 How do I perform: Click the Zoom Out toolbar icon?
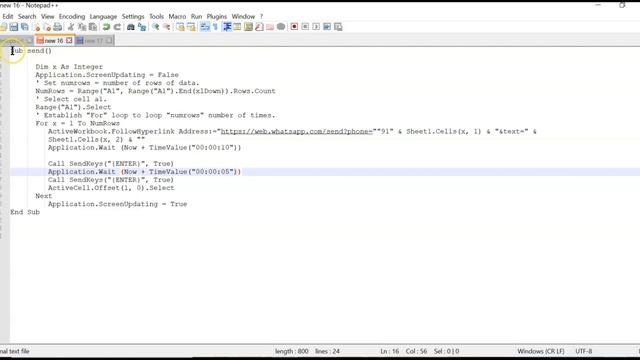pos(167,27)
